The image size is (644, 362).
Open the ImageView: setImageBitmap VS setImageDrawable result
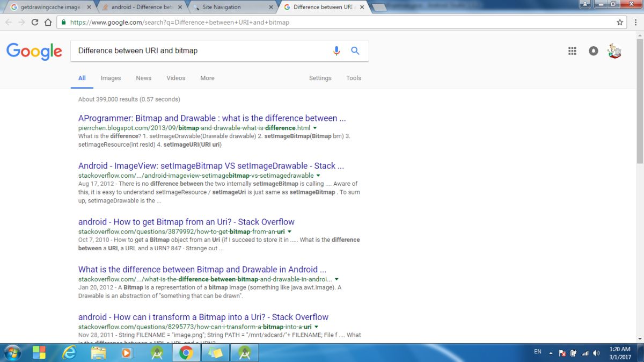[x=211, y=165]
